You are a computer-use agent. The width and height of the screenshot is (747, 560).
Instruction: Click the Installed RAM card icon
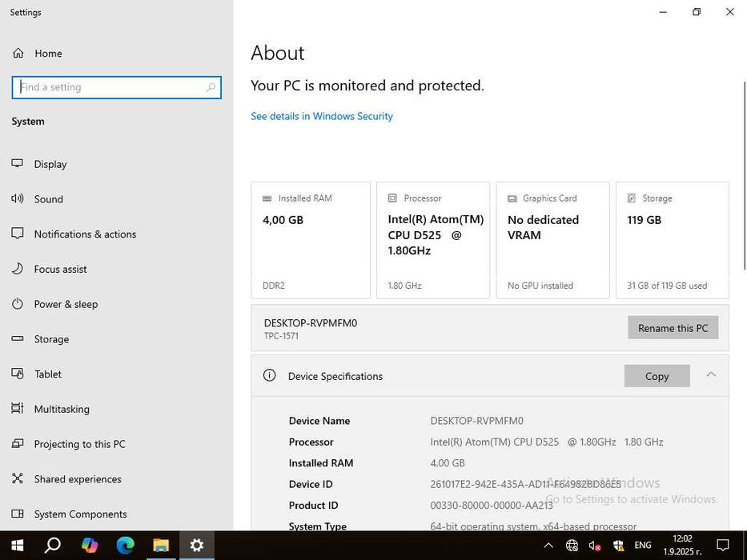tap(267, 198)
